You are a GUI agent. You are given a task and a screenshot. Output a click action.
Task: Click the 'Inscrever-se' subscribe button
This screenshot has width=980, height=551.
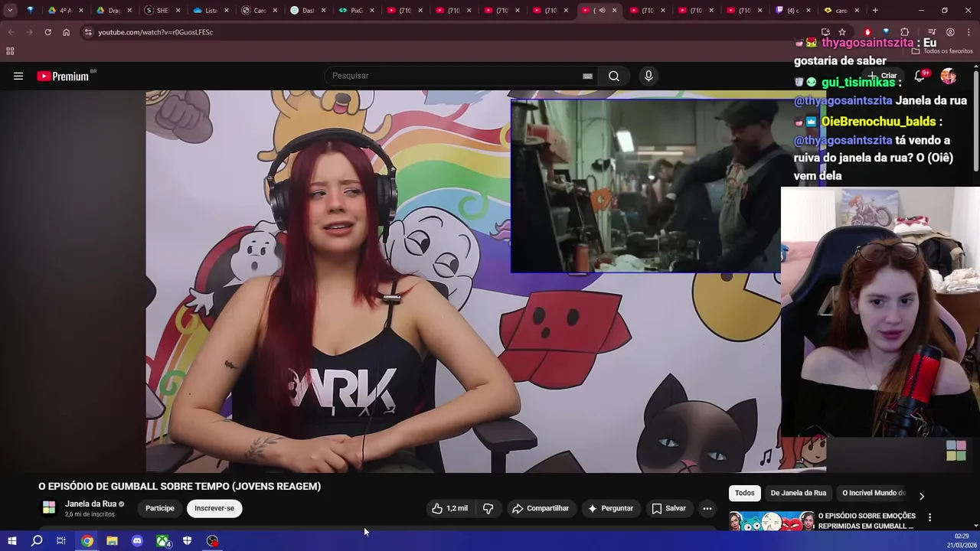click(x=214, y=508)
